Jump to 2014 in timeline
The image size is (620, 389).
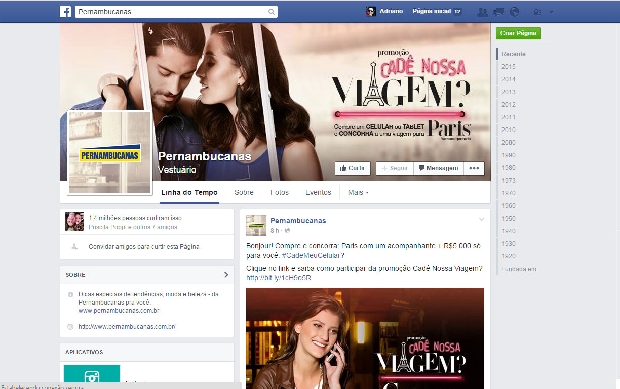[x=508, y=79]
